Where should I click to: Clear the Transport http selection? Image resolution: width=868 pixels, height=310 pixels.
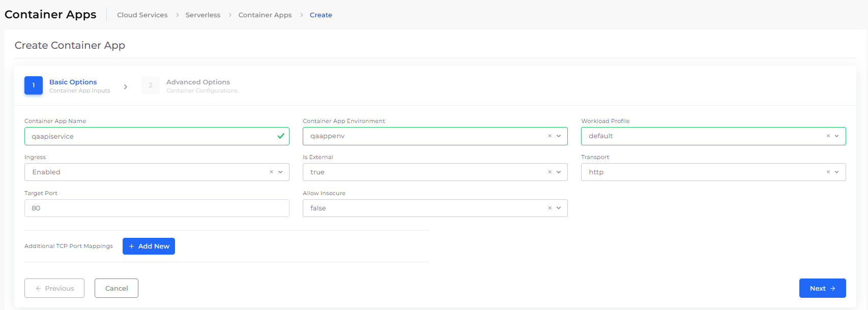[828, 172]
